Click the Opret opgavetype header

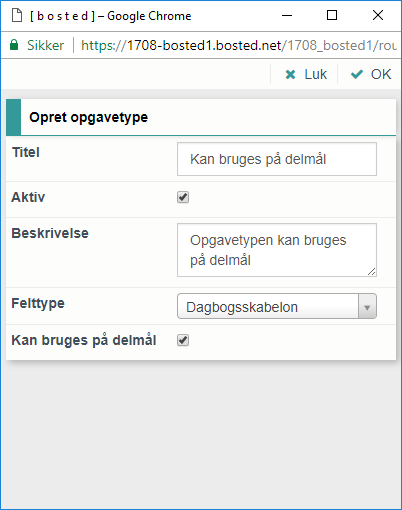click(x=88, y=117)
